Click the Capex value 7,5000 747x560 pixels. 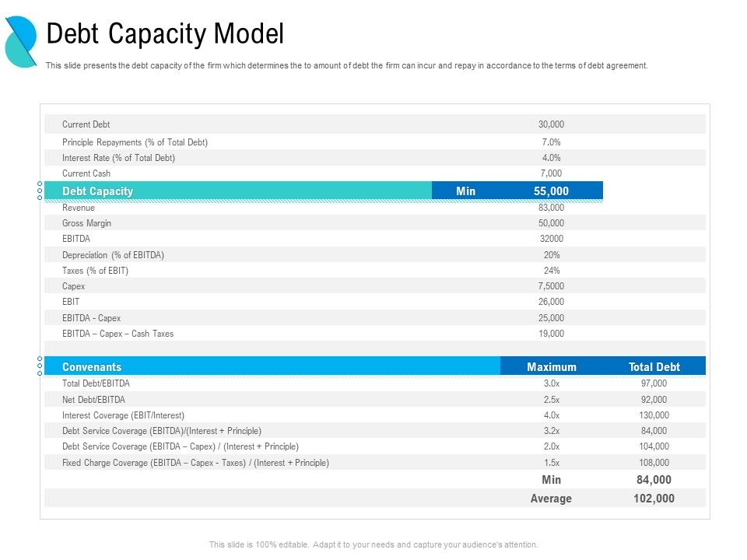551,286
